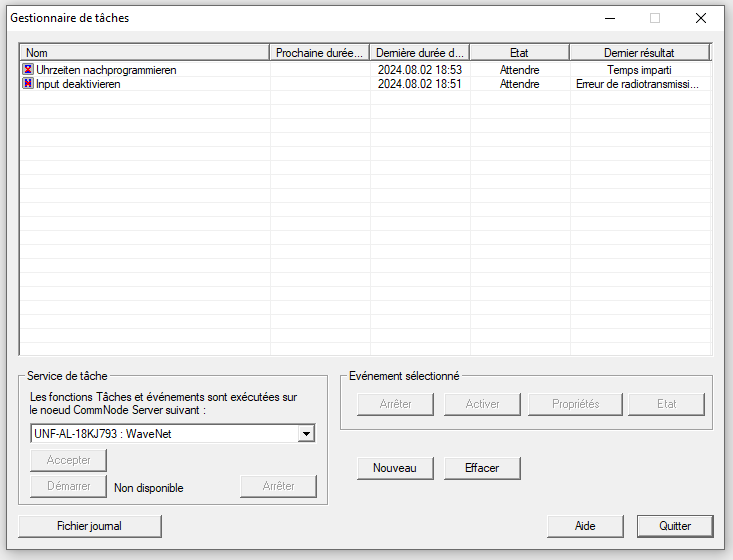This screenshot has height=560, width=733.
Task: Click the Temps imparti result cell
Action: click(639, 70)
